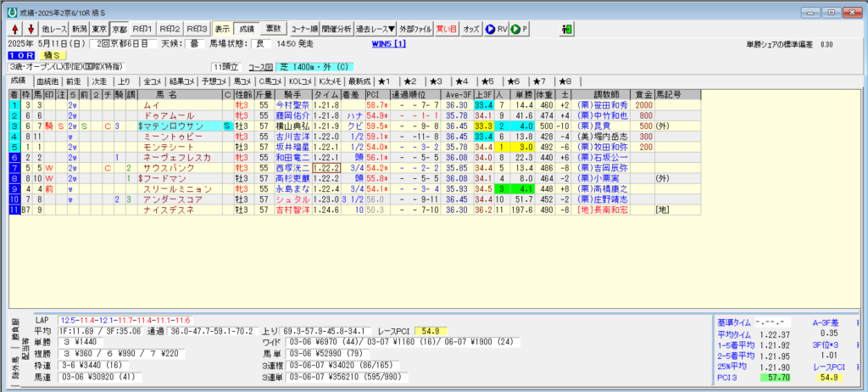Switch to the 予想コメ tab
868x392 pixels.
point(213,81)
